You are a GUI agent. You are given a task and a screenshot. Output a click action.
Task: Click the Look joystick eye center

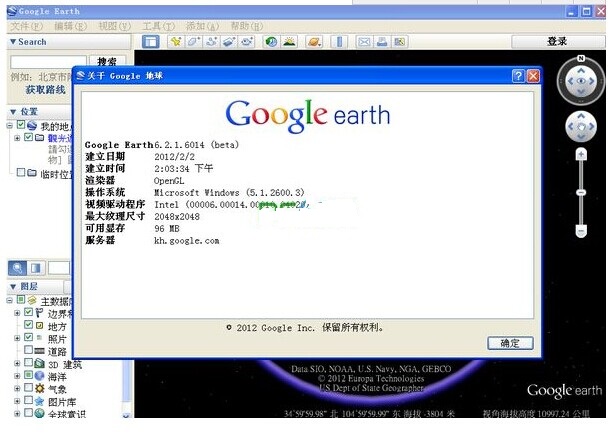581,81
